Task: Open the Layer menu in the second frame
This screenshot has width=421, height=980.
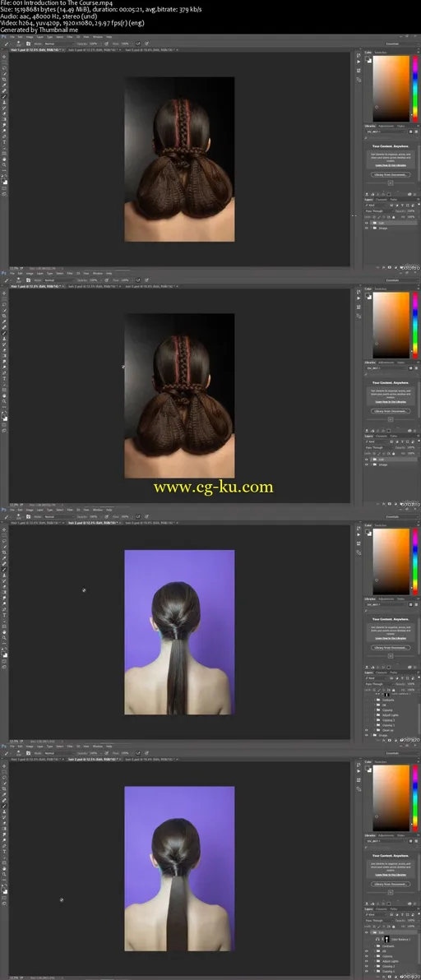Action: (39, 273)
